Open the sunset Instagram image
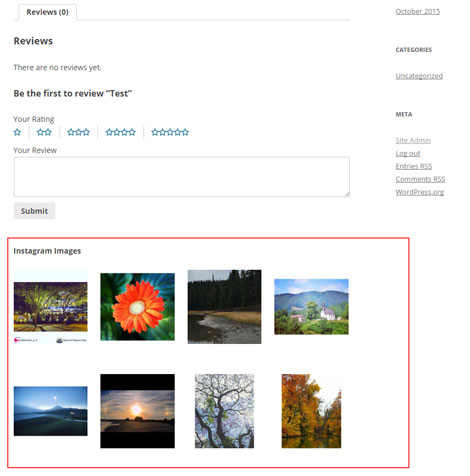The width and height of the screenshot is (470, 476). (137, 411)
